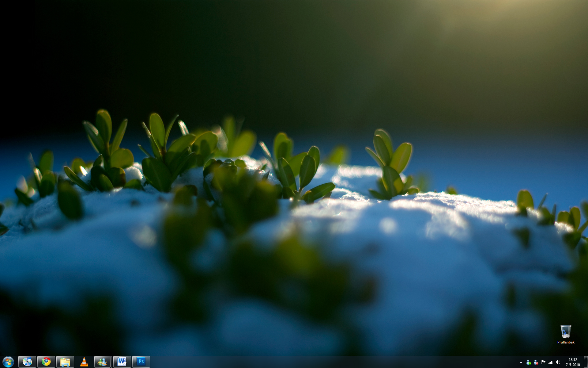The width and height of the screenshot is (588, 368).
Task: Launch iTunes from the taskbar
Action: tap(27, 362)
